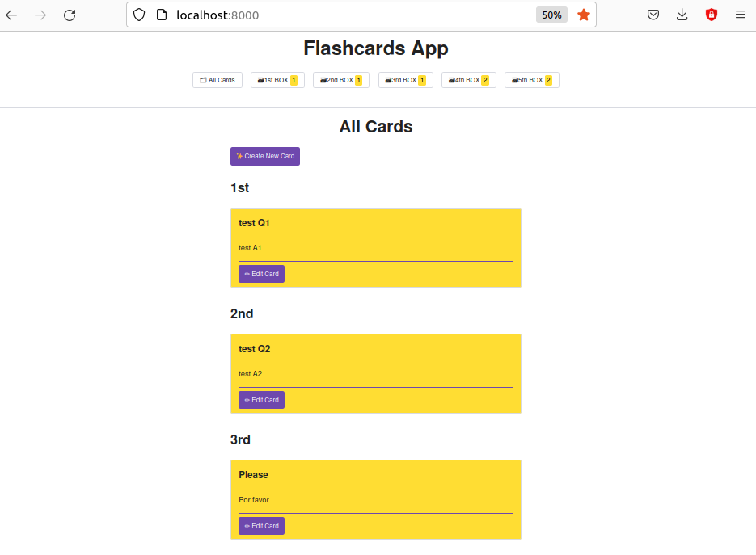756x555 pixels.
Task: Switch to the 5th BOX view
Action: [x=531, y=80]
